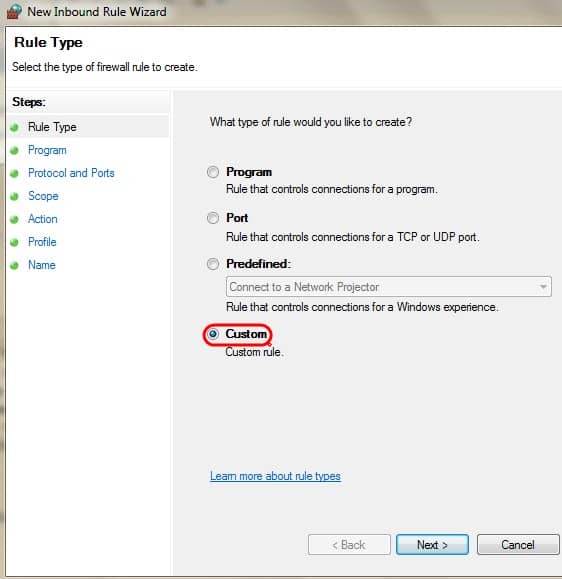This screenshot has width=562, height=579.
Task: Click the disabled Back button
Action: pos(349,545)
